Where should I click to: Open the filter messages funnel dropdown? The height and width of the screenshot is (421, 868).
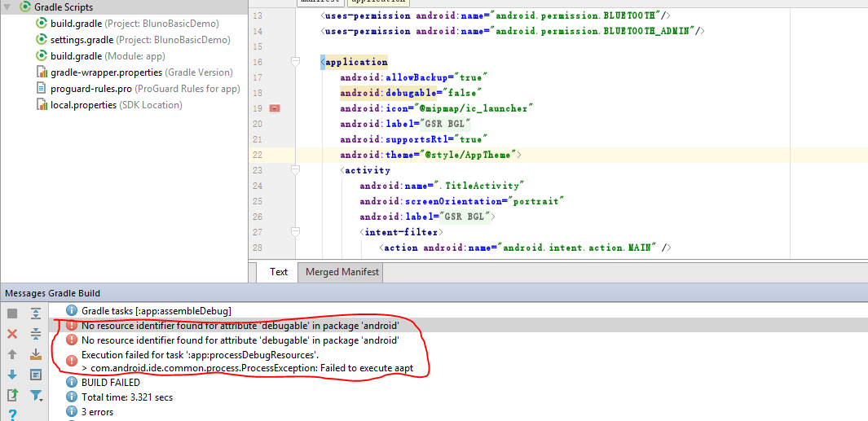[x=36, y=395]
